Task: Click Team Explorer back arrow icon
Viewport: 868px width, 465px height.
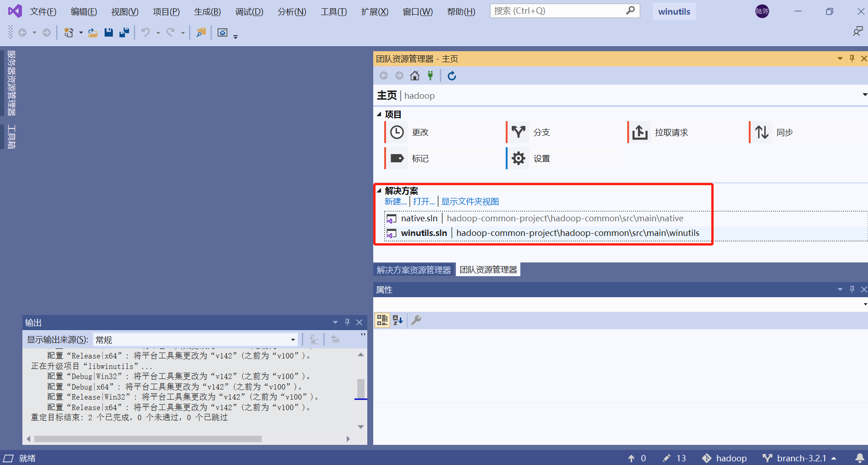Action: point(384,76)
